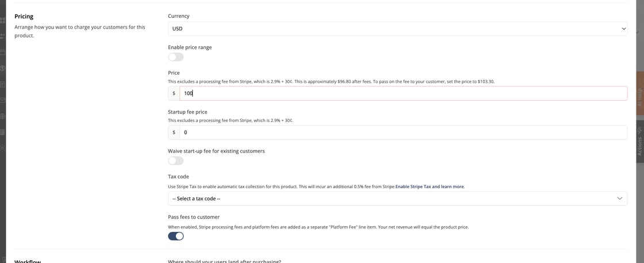This screenshot has width=644, height=263.
Task: Toggle Waive start-up fee for existing customers
Action: click(x=176, y=161)
